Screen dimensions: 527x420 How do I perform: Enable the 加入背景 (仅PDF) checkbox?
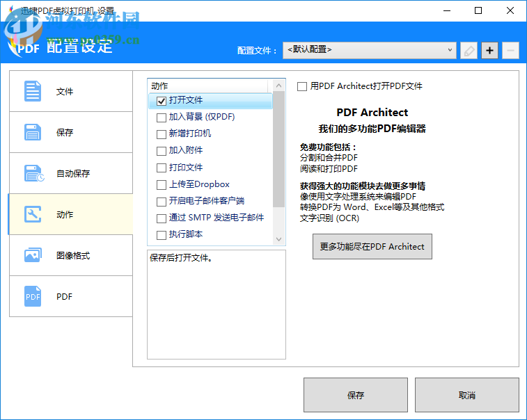click(162, 118)
